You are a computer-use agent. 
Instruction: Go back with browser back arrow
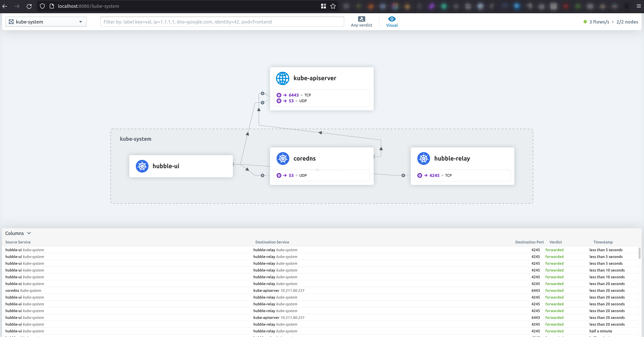(x=5, y=6)
